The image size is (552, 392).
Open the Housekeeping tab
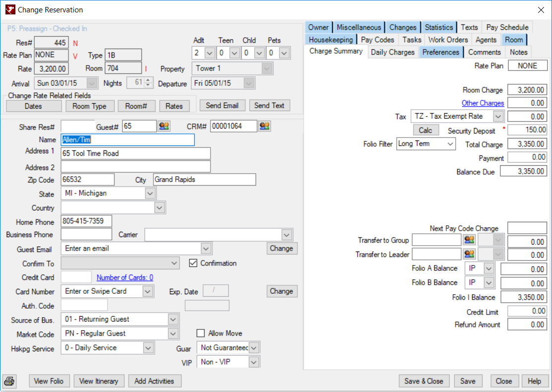coord(331,39)
